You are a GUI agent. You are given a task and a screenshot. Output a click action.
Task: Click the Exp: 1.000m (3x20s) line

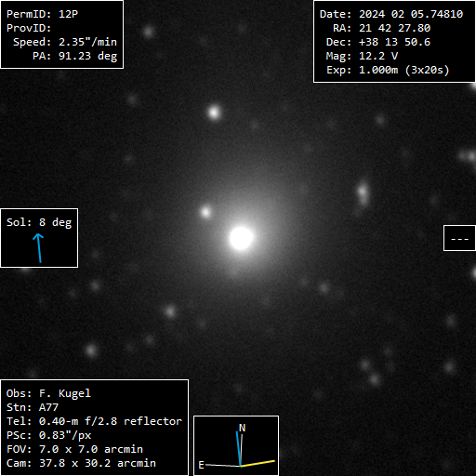(388, 70)
